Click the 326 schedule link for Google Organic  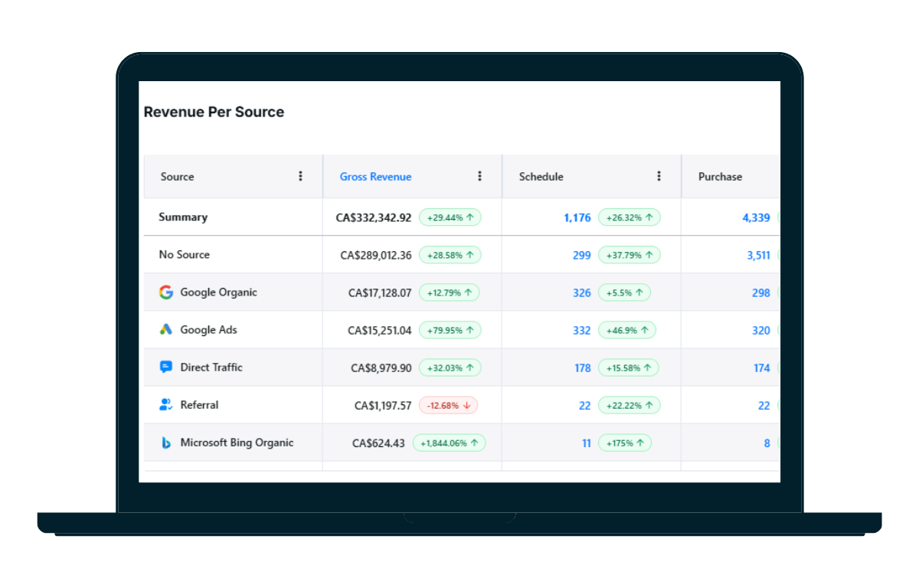click(581, 292)
